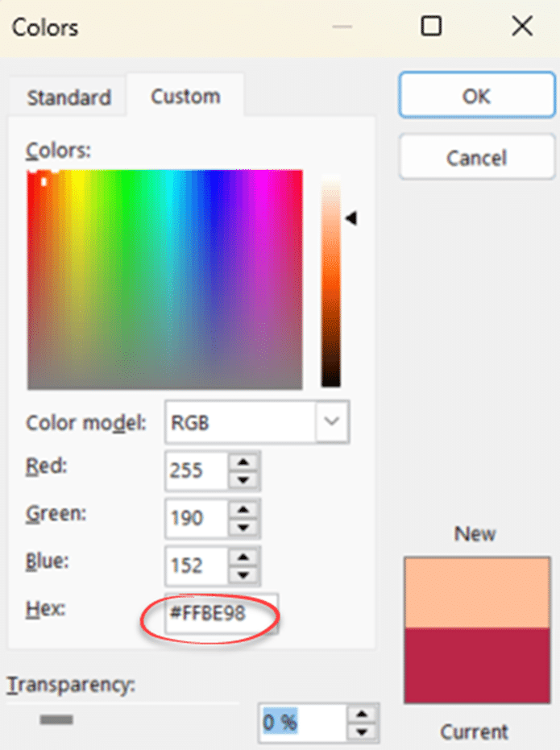Select the Custom tab
Screen dimensions: 560x750
pyautogui.click(x=185, y=97)
